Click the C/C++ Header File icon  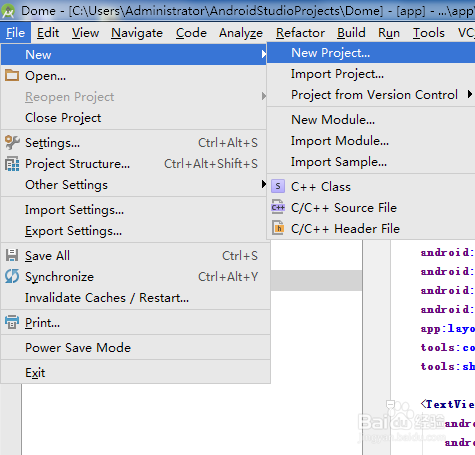point(278,228)
